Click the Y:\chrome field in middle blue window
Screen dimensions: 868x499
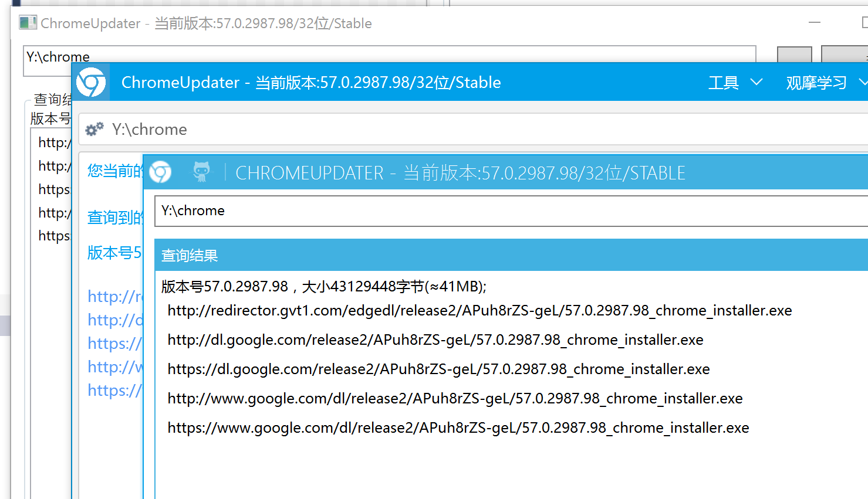pyautogui.click(x=473, y=129)
